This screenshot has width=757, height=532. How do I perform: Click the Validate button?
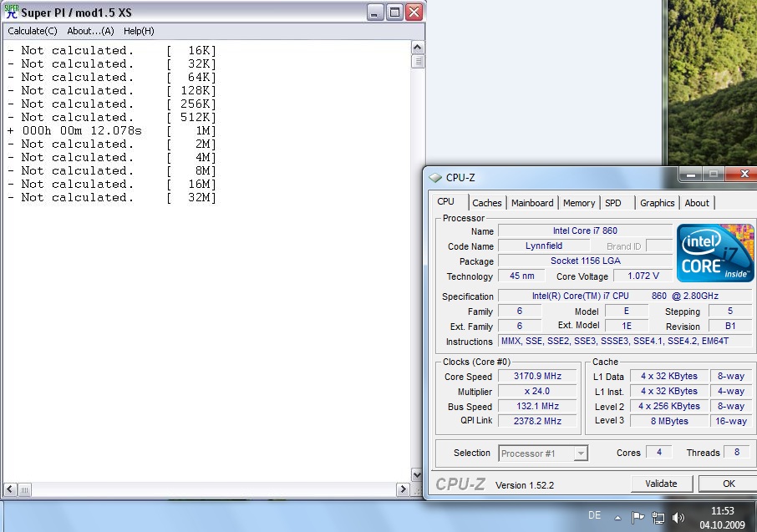[661, 484]
